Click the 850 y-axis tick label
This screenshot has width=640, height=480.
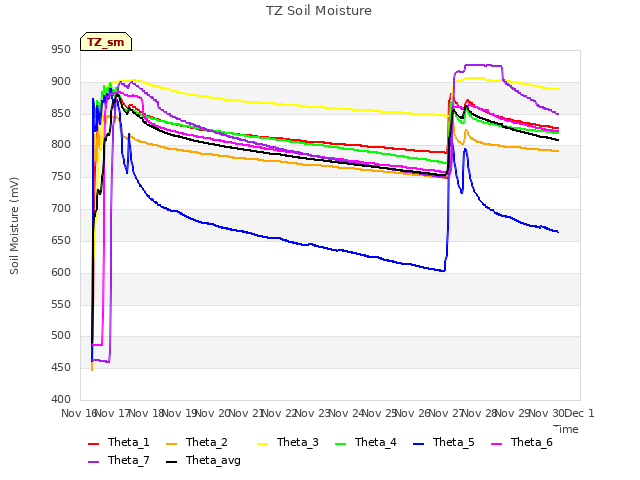coord(61,113)
